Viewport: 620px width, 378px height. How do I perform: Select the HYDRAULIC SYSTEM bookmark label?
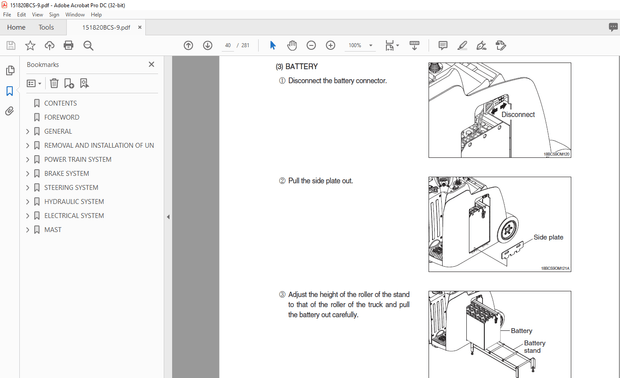[74, 202]
